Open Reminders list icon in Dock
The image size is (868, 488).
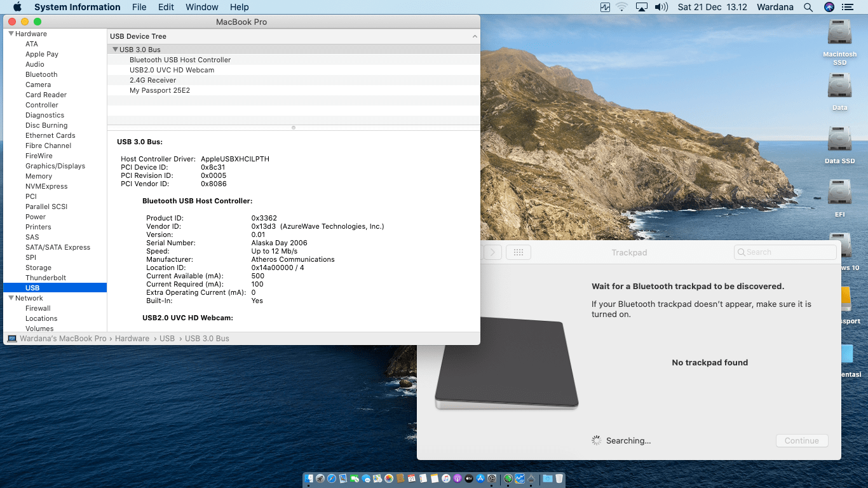tap(423, 478)
